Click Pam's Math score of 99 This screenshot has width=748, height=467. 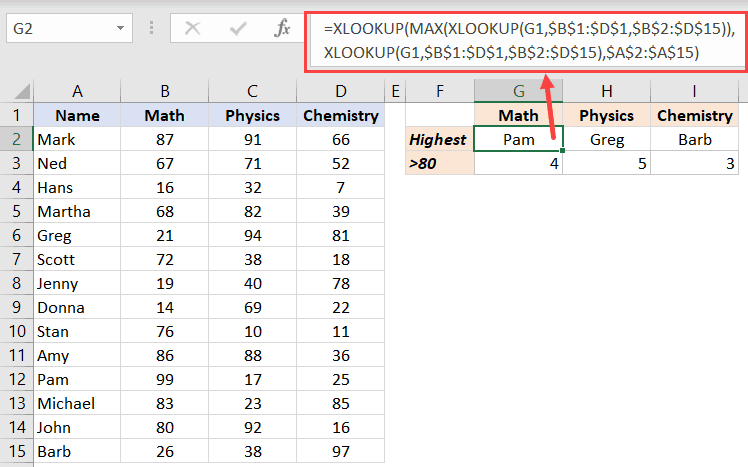click(x=165, y=379)
